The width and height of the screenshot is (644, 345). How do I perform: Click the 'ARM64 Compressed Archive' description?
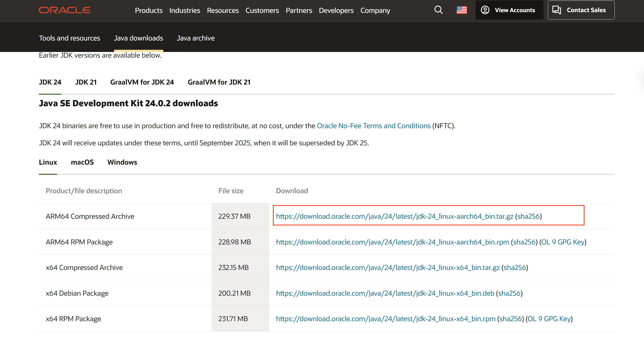90,216
